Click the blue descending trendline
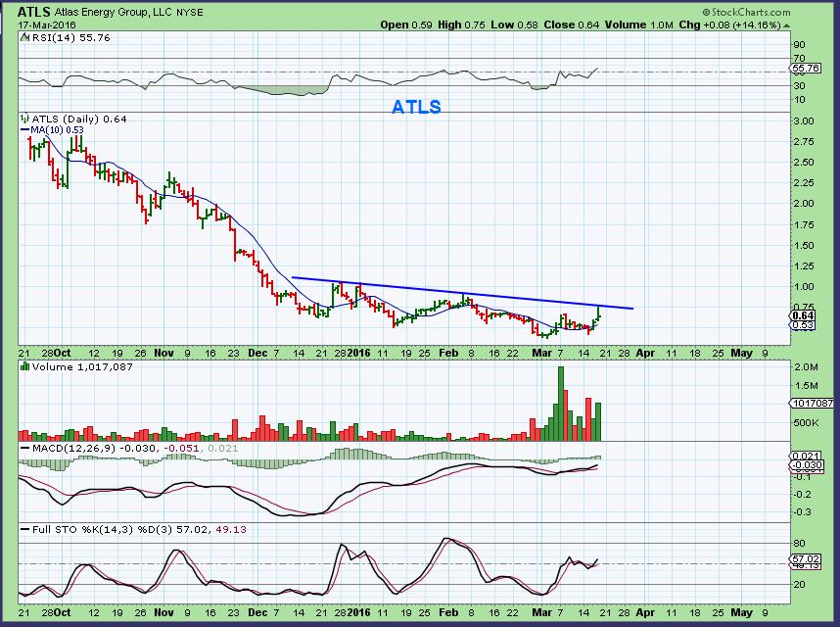 462,293
